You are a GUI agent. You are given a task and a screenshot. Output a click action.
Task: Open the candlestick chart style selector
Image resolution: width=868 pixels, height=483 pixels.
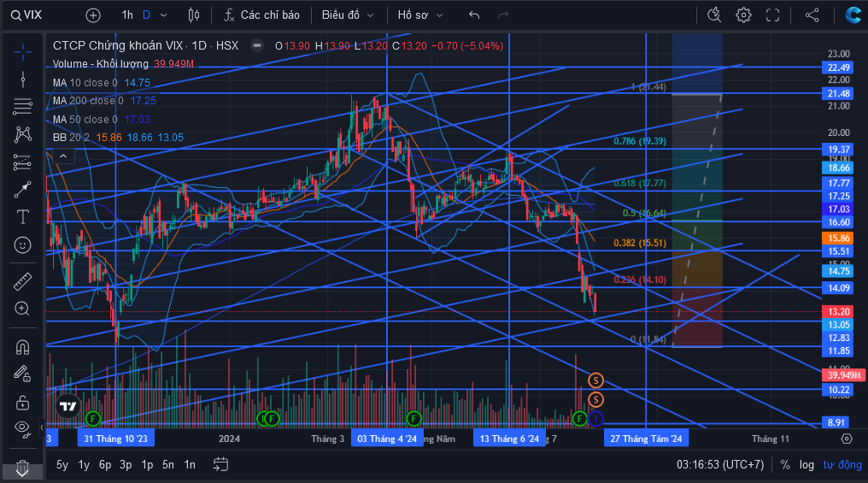(x=194, y=15)
